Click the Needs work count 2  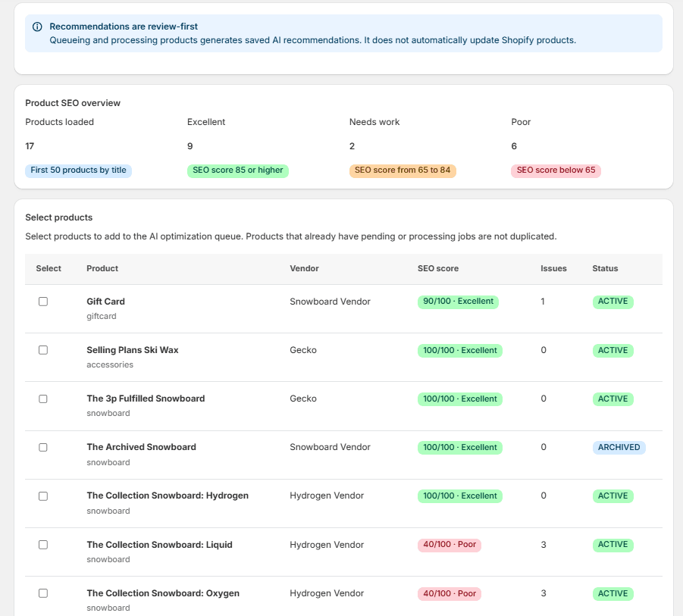[x=352, y=146]
